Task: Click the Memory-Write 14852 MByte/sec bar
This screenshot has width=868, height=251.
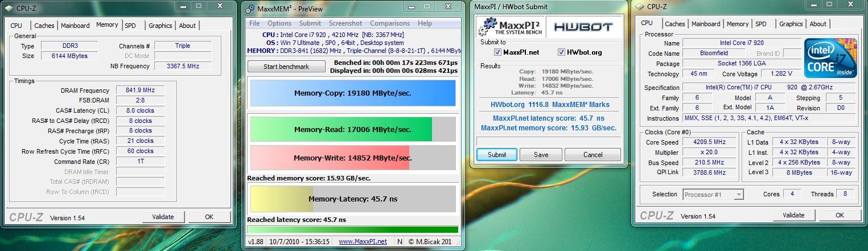Action: (353, 158)
